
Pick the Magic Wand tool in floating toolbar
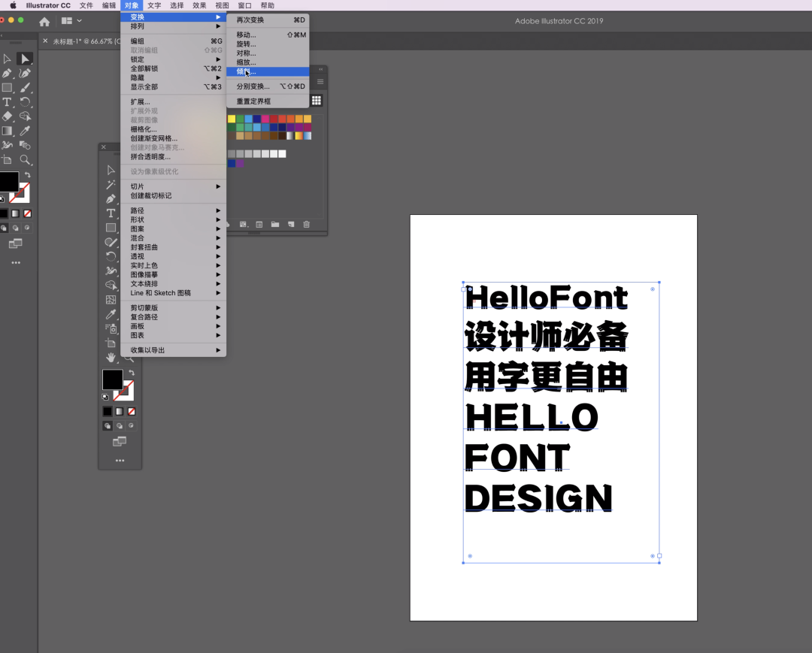tap(111, 185)
